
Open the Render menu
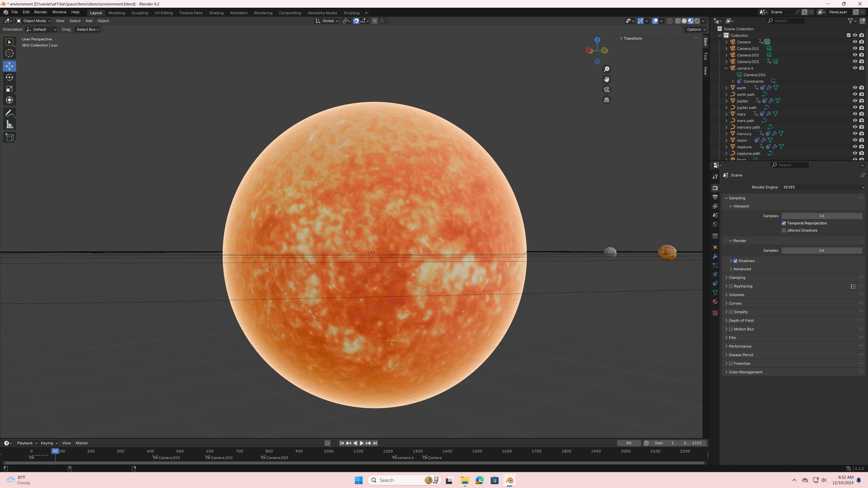40,12
